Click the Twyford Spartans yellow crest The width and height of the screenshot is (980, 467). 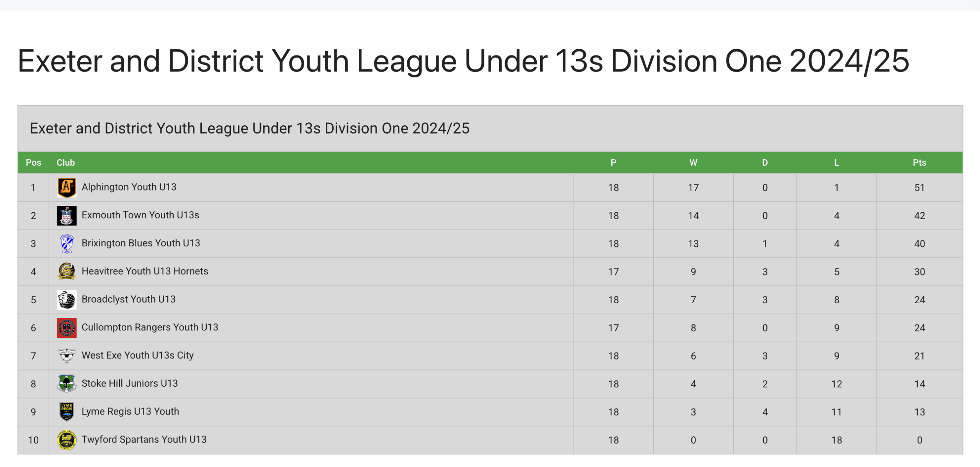point(66,440)
